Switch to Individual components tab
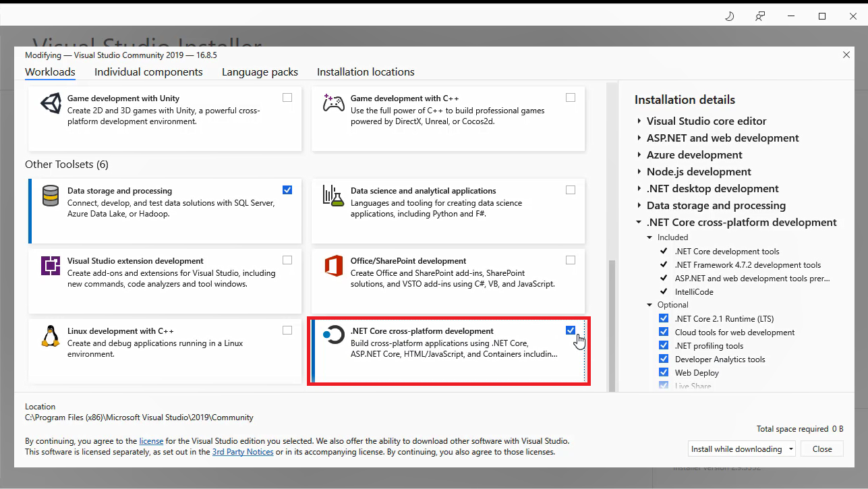The height and width of the screenshot is (489, 868). (x=148, y=72)
